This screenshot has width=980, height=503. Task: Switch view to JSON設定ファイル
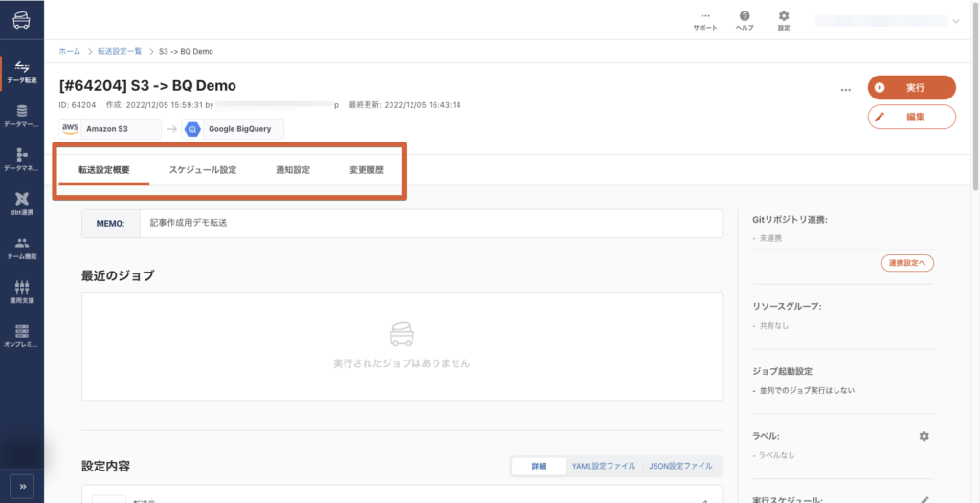680,466
